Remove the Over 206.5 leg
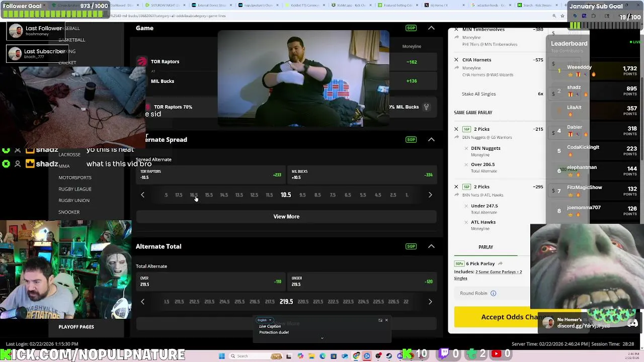 pos(466,164)
